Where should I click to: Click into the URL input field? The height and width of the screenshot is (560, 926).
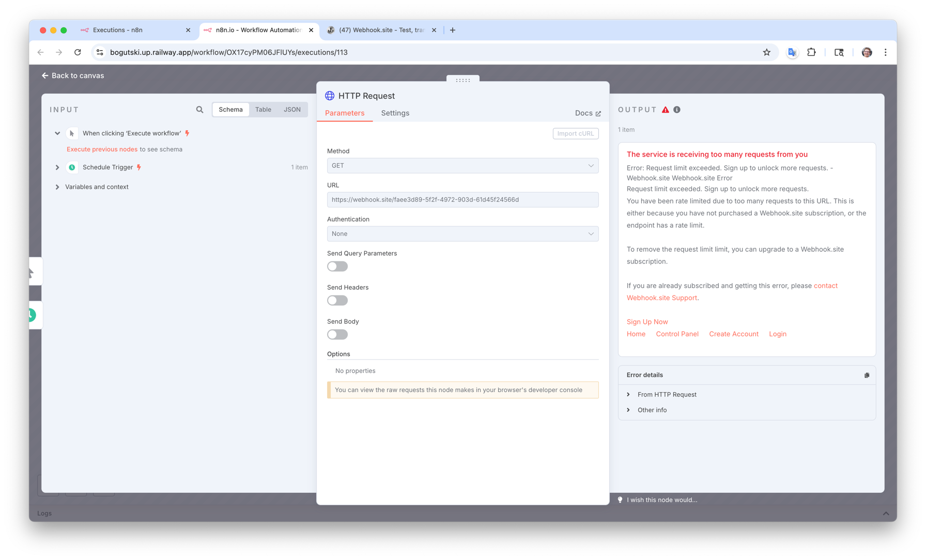462,200
